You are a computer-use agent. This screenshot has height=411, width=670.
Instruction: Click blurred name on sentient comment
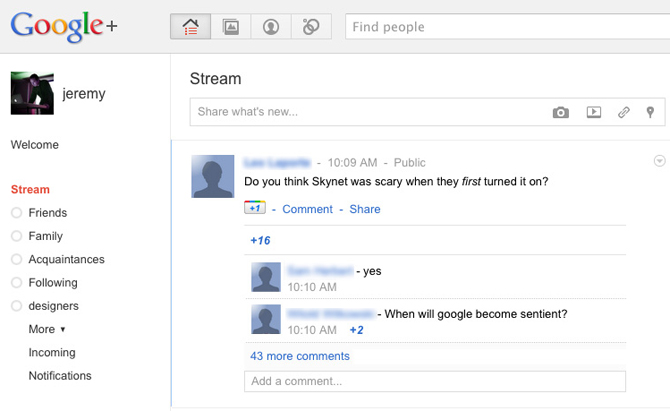click(331, 314)
